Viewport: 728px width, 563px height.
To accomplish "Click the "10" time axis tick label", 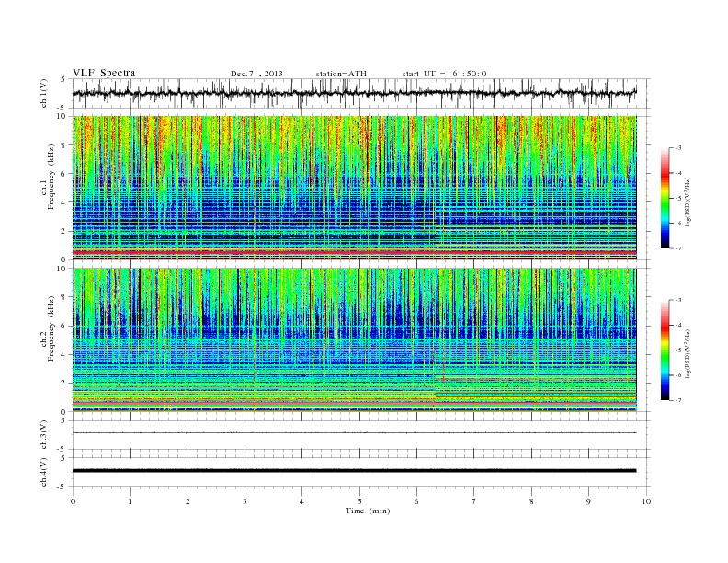I will coord(646,501).
